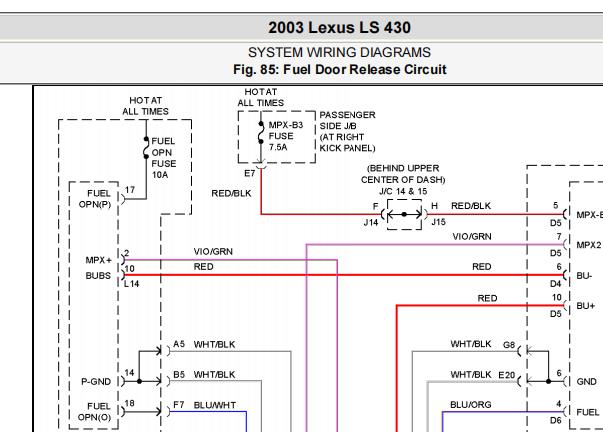This screenshot has width=603, height=432.
Task: Click the "Fig. 85: Fuel Door Release Circuit" caption
Action: click(340, 70)
